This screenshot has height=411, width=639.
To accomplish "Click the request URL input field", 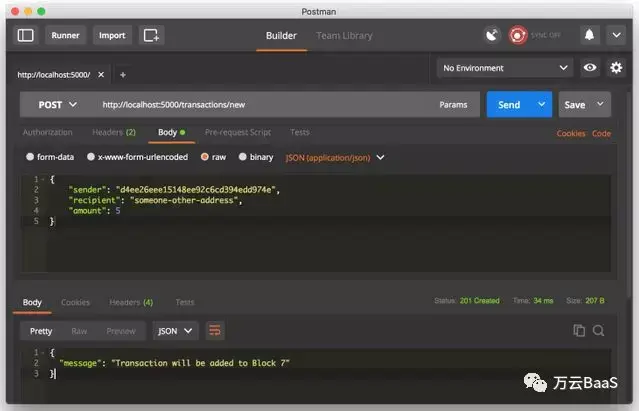I will click(x=261, y=105).
